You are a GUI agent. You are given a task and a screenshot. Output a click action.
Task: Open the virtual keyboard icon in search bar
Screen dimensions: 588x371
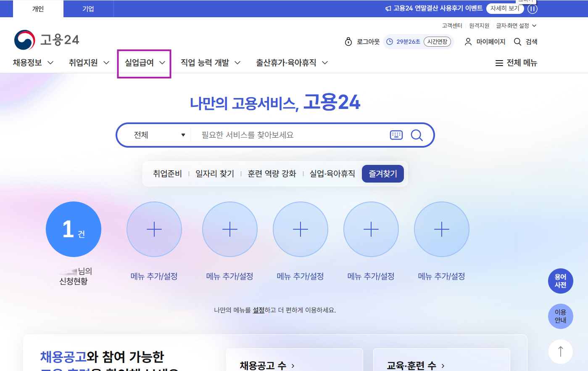click(396, 135)
